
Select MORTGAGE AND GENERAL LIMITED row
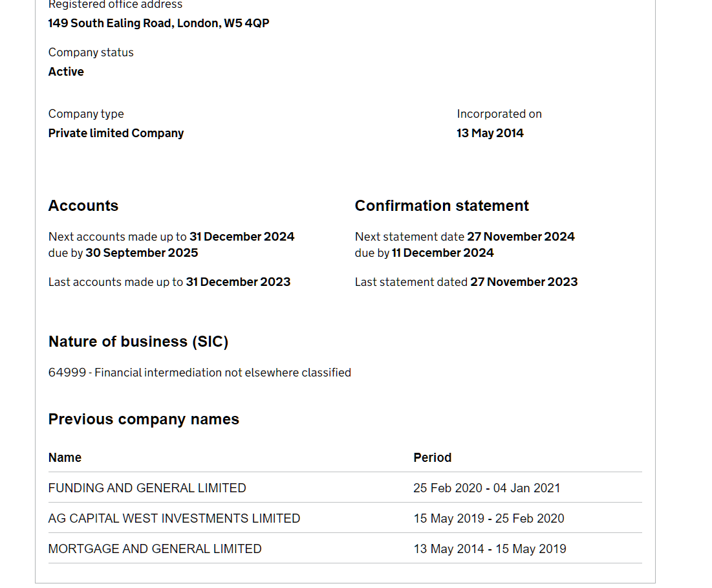pyautogui.click(x=345, y=549)
